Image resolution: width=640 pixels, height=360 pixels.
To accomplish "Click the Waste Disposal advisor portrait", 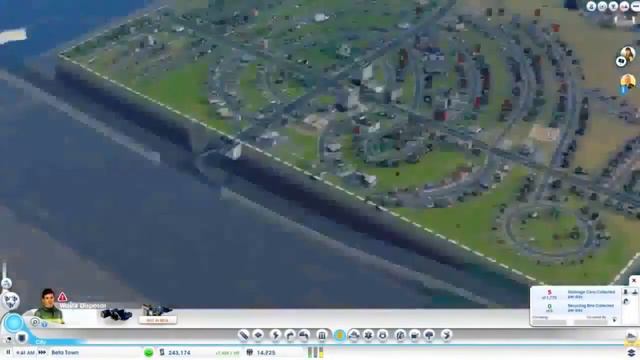I will point(49,305).
